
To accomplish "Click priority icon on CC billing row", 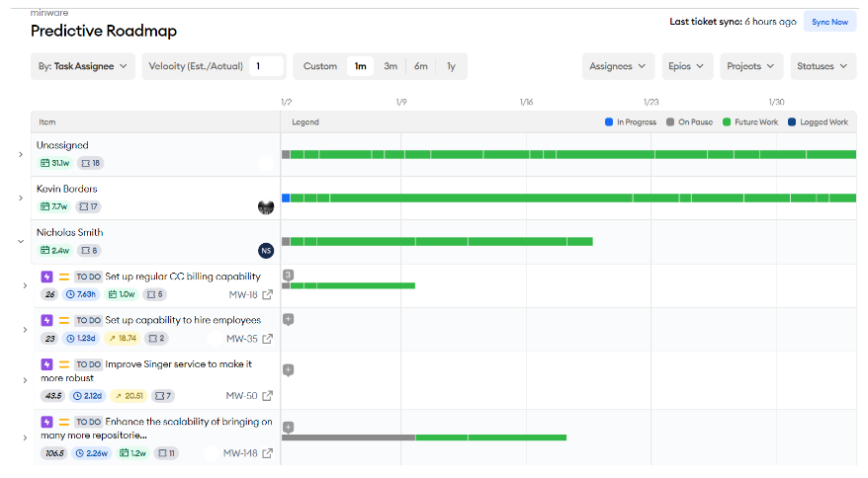I will click(64, 277).
